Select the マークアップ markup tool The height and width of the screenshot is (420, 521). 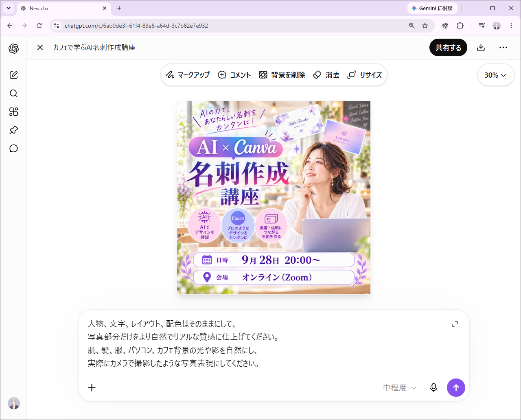188,75
